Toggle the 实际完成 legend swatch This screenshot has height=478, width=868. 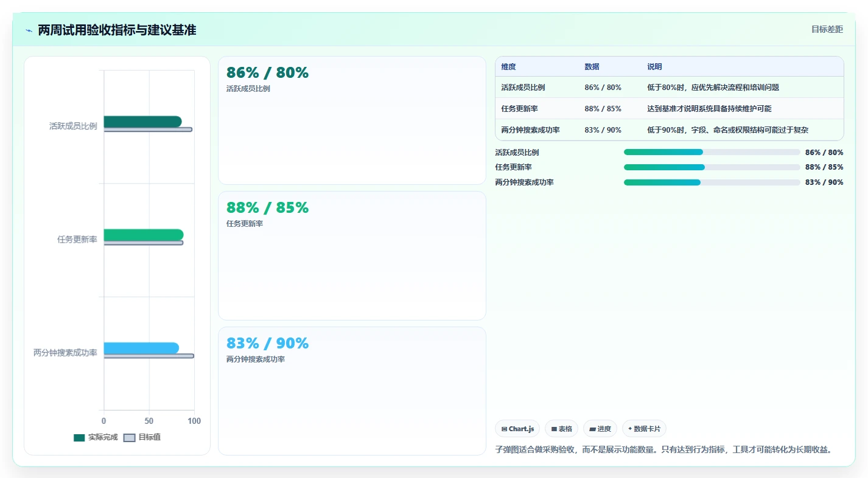[x=79, y=438]
